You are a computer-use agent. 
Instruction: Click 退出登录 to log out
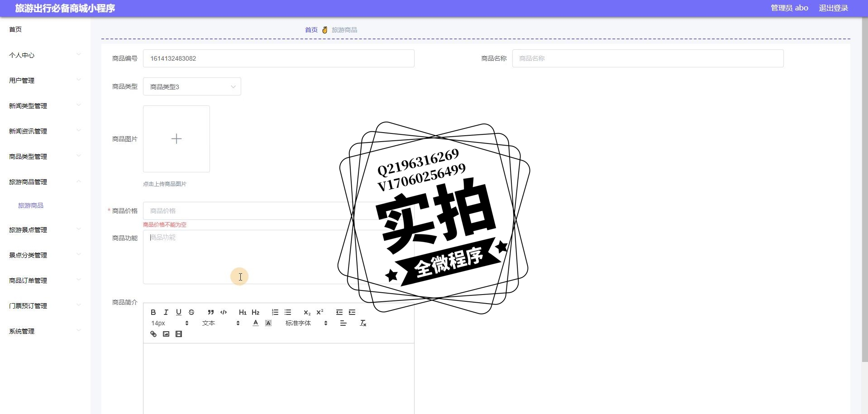click(x=833, y=8)
